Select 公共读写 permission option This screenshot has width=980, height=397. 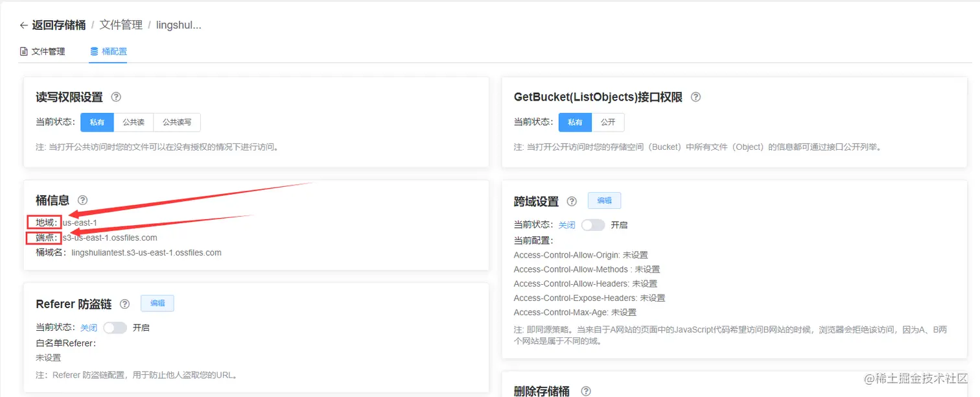177,122
